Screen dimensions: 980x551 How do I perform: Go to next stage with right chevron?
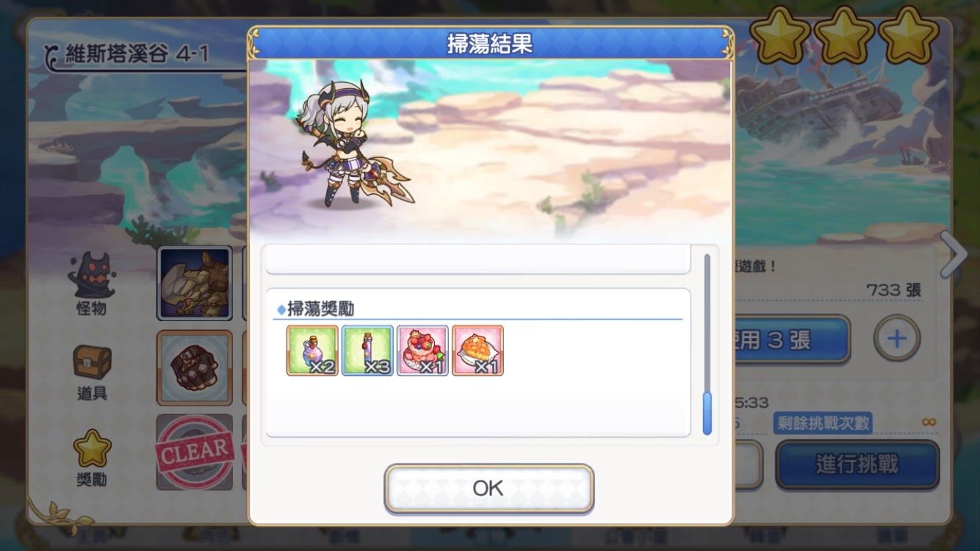click(x=954, y=254)
